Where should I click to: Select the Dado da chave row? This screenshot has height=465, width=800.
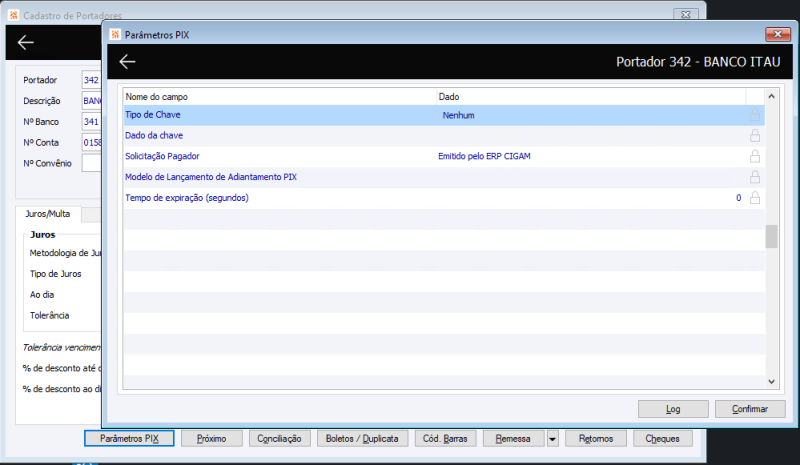point(443,136)
